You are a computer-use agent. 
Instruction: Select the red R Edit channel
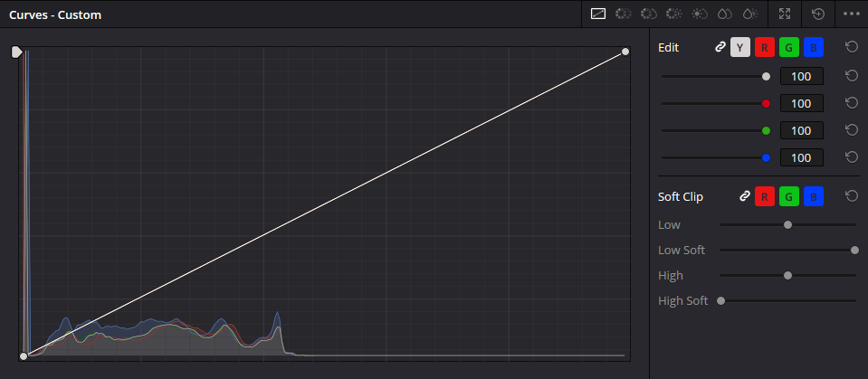(765, 48)
